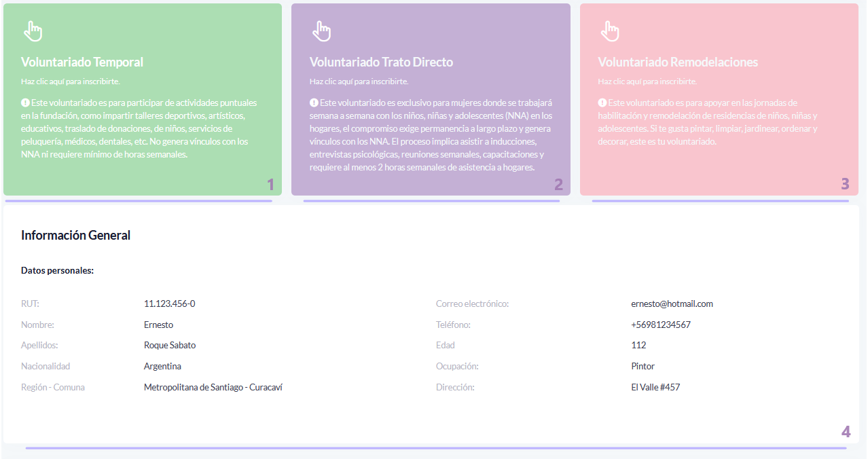Click the number 1 badge on the green card
Viewport: 868px width, 459px height.
pyautogui.click(x=270, y=185)
